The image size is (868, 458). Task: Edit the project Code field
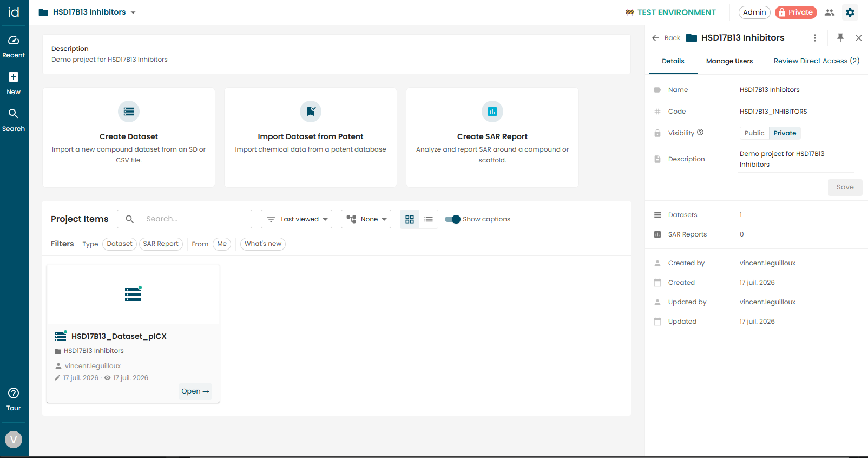pos(797,112)
